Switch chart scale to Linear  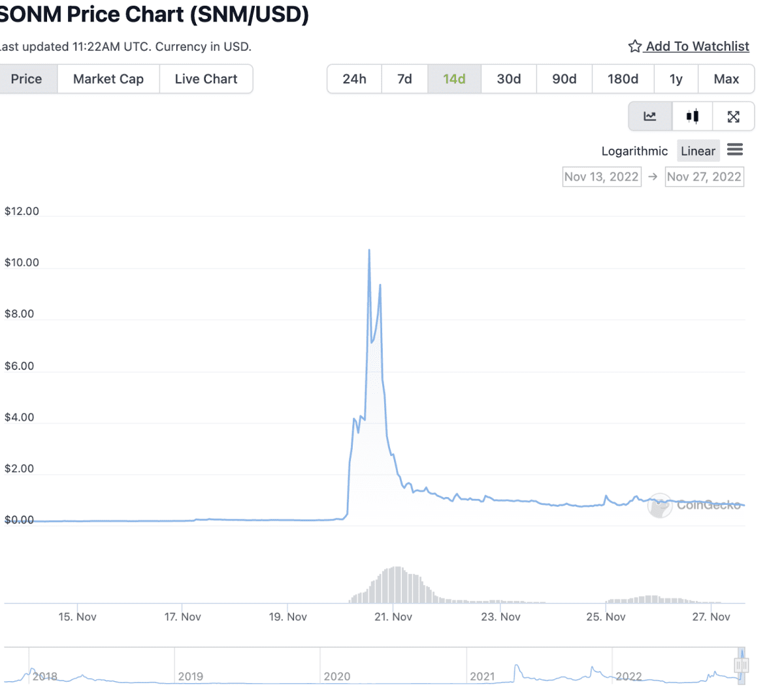(x=698, y=151)
